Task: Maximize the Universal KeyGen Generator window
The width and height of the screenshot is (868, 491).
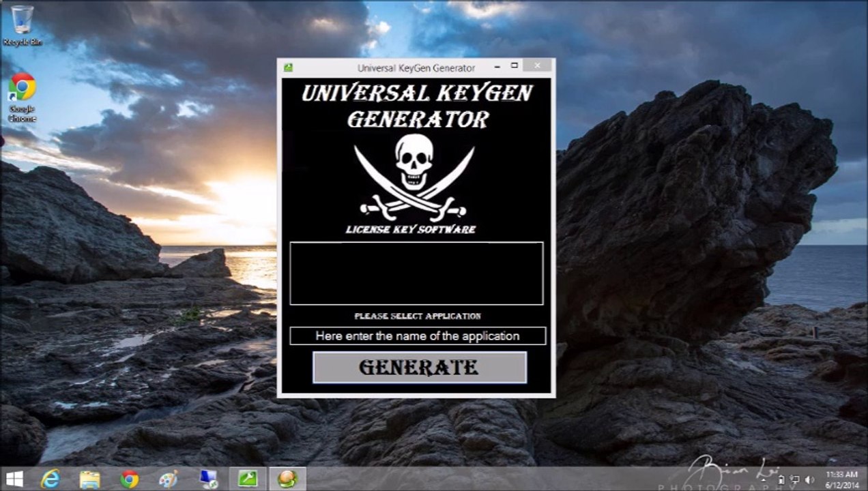Action: [x=515, y=66]
